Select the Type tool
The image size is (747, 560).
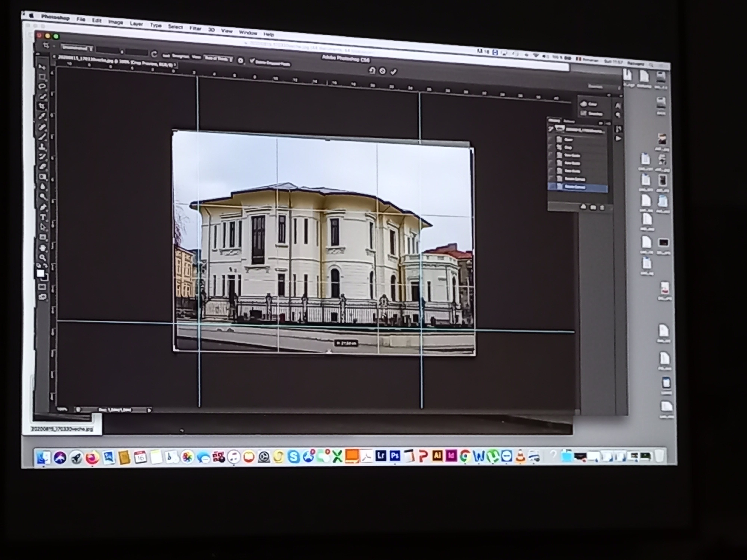click(43, 217)
